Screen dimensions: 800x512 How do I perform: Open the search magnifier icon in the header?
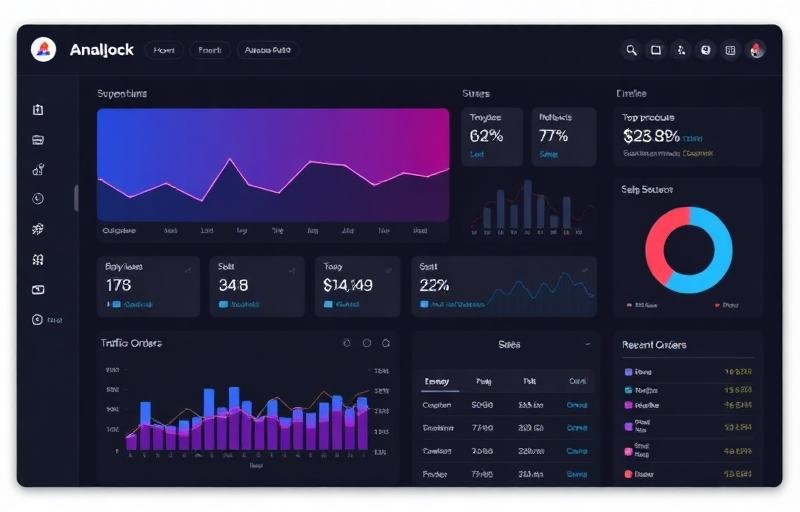(x=631, y=50)
